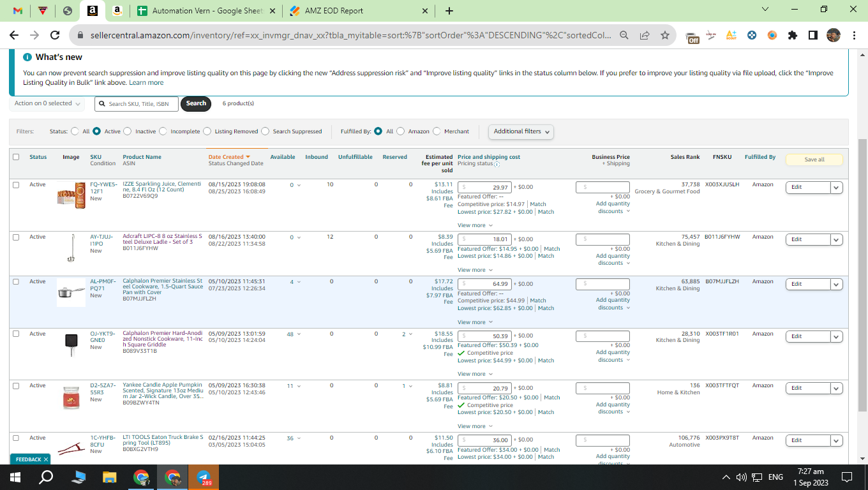868x490 pixels.
Task: Switch to Automation Vern Google Sheets tab
Action: coord(207,11)
